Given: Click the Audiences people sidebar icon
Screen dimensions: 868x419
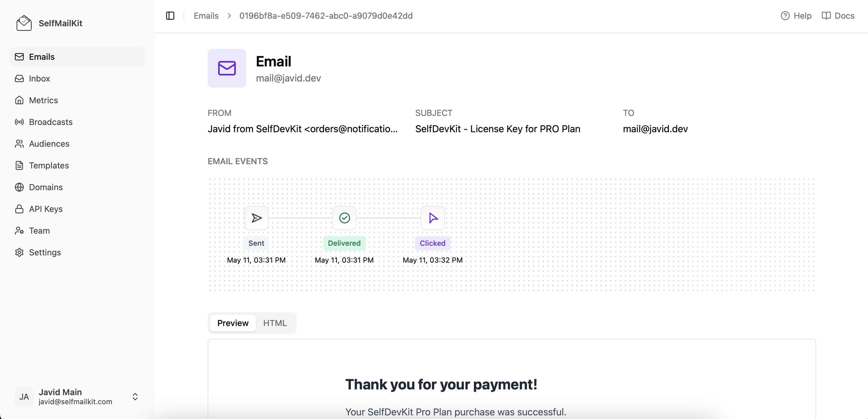Looking at the screenshot, I should tap(19, 144).
